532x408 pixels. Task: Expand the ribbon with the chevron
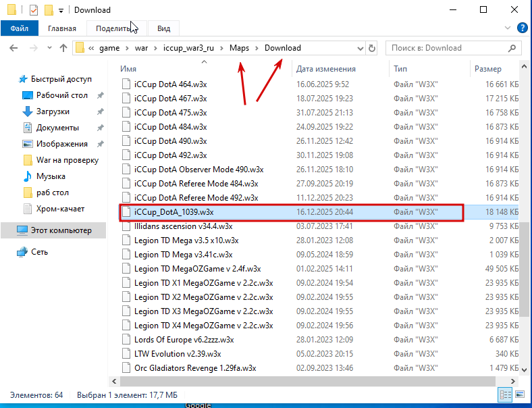tap(508, 28)
